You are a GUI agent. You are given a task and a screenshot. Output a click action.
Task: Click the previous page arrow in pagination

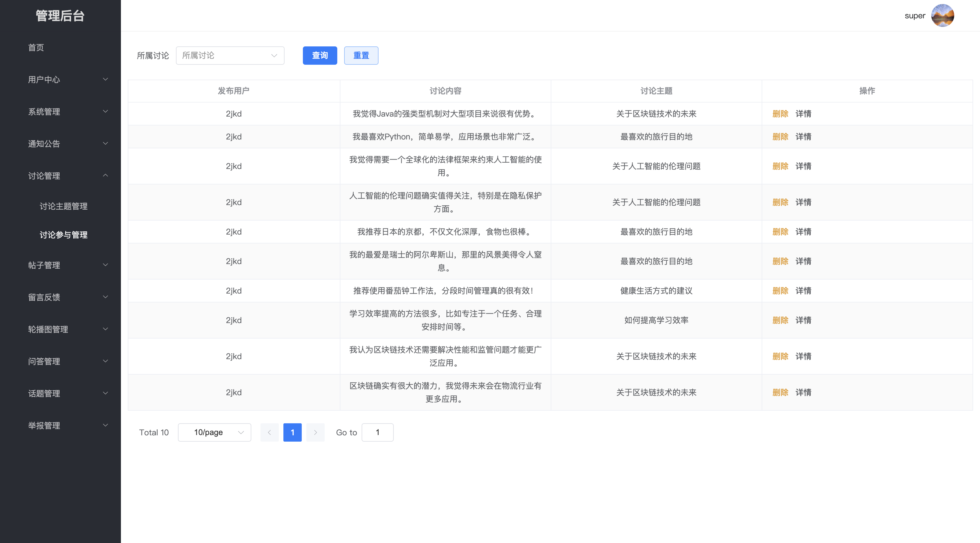[x=270, y=432]
